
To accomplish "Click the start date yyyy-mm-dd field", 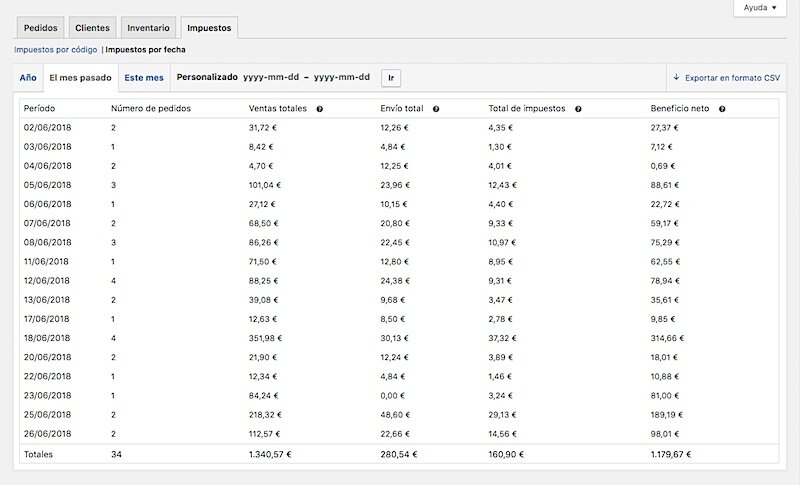I will coord(271,78).
